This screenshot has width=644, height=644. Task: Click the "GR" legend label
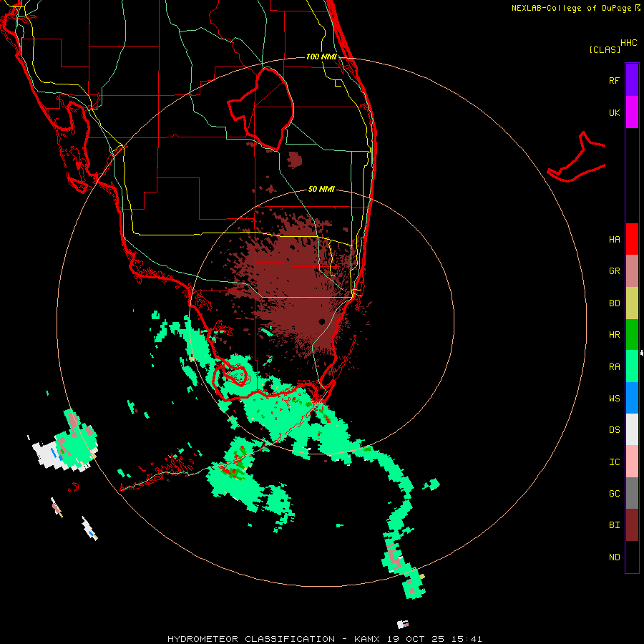click(614, 271)
